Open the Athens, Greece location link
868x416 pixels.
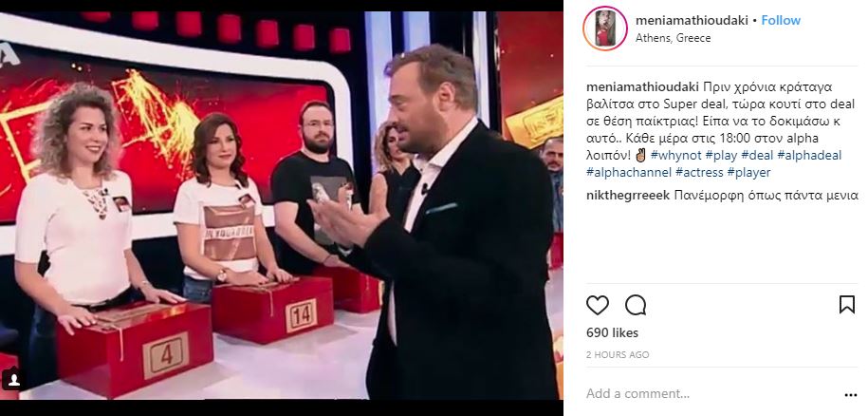pyautogui.click(x=674, y=38)
